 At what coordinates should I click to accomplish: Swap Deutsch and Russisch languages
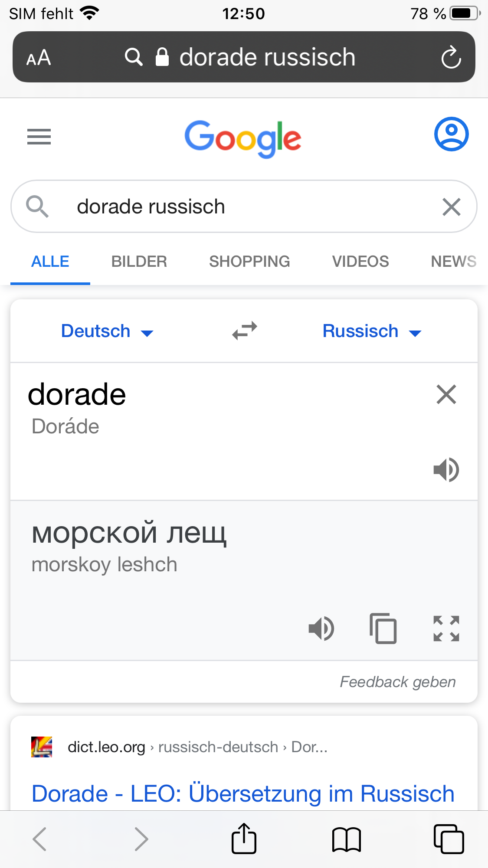(245, 331)
